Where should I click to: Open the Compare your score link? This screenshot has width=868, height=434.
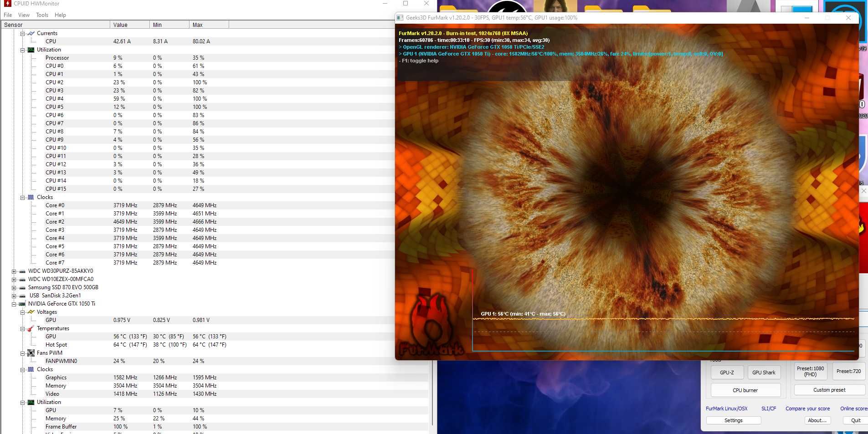(807, 408)
